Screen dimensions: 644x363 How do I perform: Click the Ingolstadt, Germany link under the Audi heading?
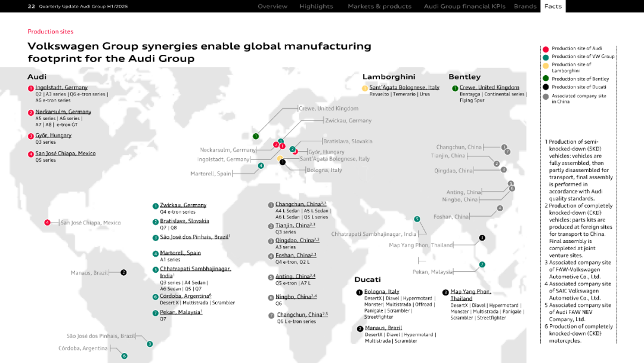click(61, 88)
